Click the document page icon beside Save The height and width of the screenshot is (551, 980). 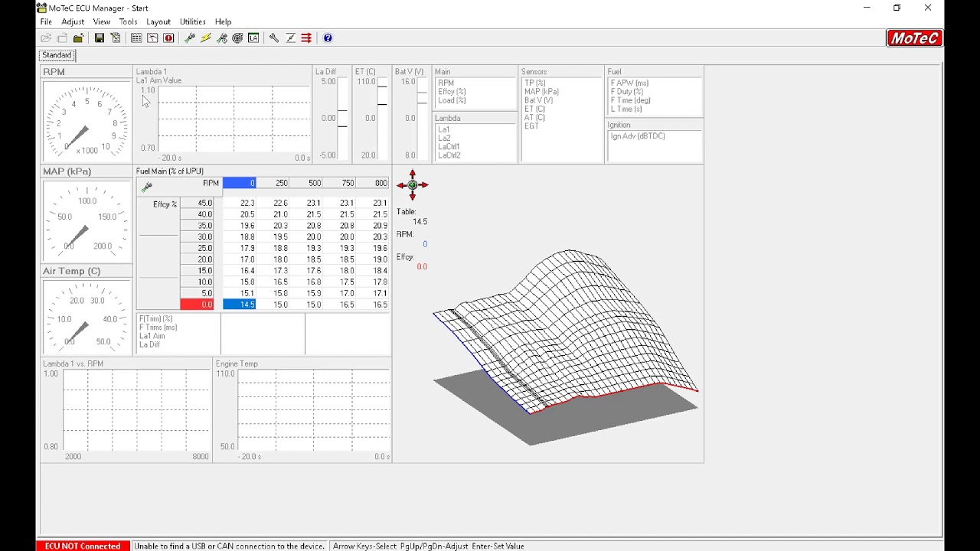116,37
